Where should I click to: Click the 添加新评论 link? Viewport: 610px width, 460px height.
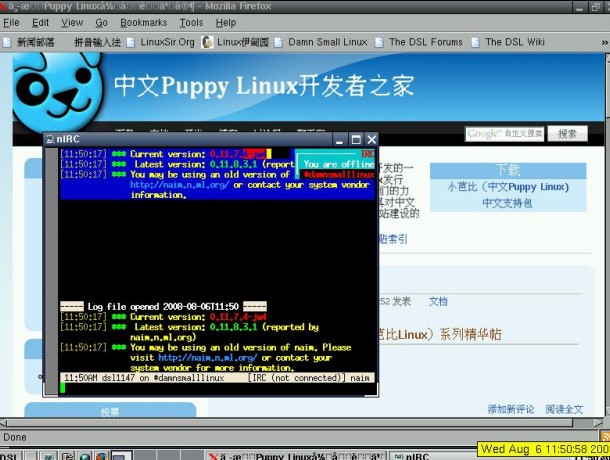coord(511,409)
